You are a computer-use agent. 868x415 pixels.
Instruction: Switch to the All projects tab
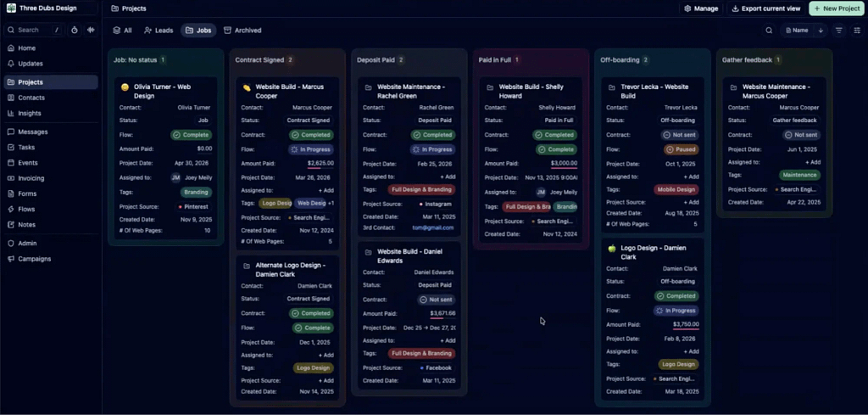pyautogui.click(x=122, y=31)
